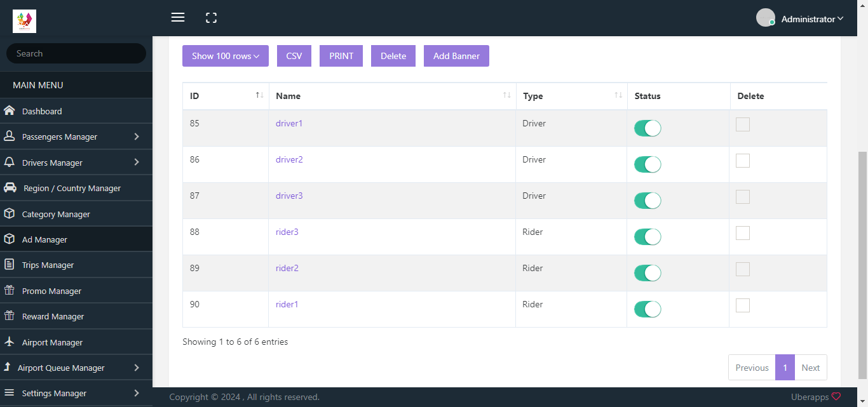The height and width of the screenshot is (407, 868).
Task: Click the Airport Manager plane icon
Action: [10, 342]
